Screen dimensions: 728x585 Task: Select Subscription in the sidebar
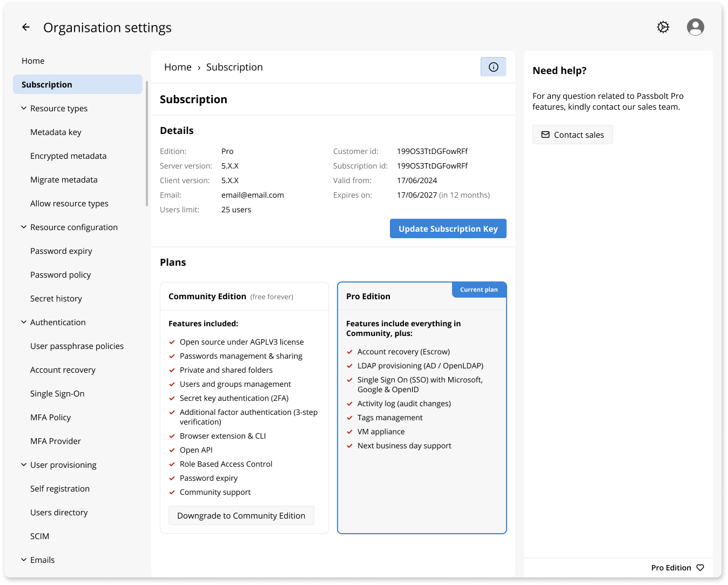[78, 85]
